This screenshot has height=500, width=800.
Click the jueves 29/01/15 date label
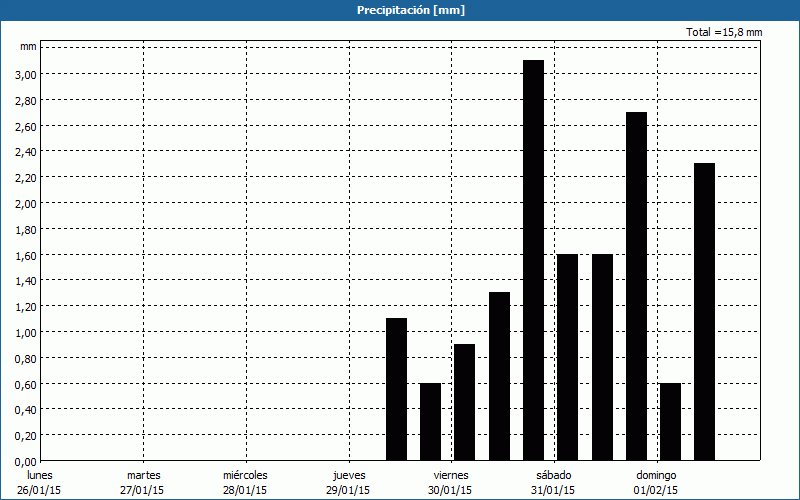[x=349, y=482]
